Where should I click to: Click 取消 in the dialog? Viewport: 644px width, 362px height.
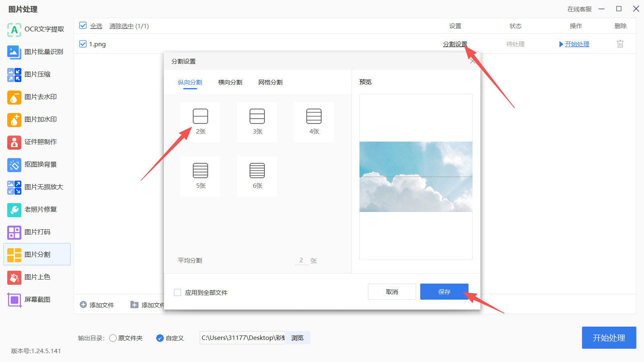tap(392, 292)
